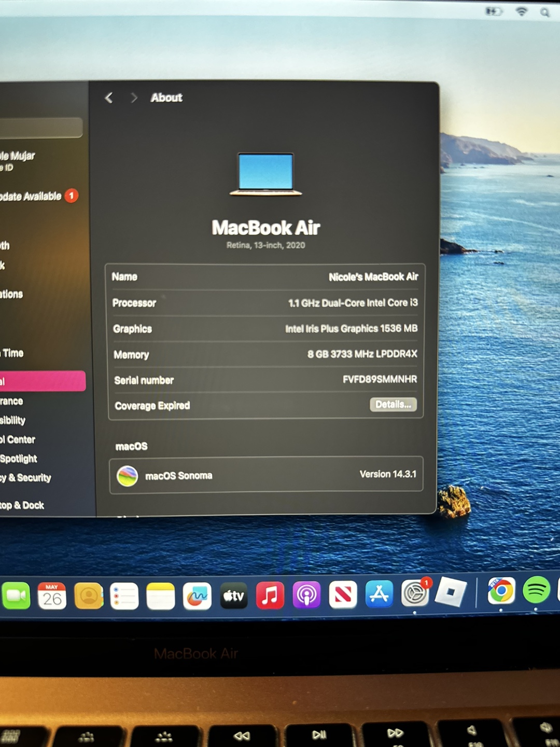The width and height of the screenshot is (560, 747).
Task: Click the "About" window title
Action: pos(166,98)
